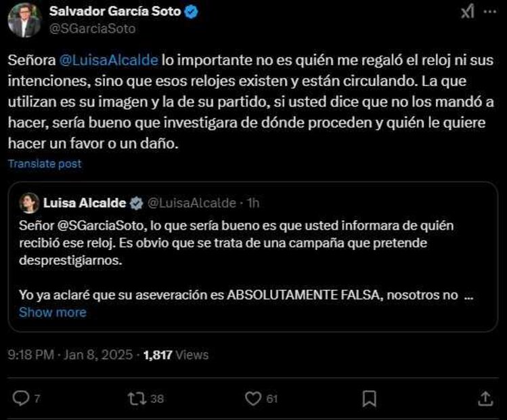Click the reply speech bubble icon
The width and height of the screenshot is (507, 420).
point(21,398)
